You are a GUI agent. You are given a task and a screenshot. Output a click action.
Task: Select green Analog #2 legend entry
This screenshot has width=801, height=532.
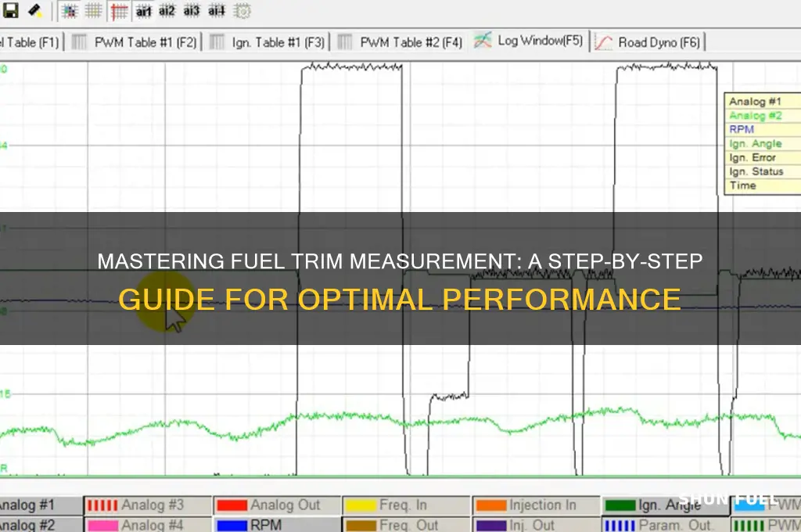[755, 116]
